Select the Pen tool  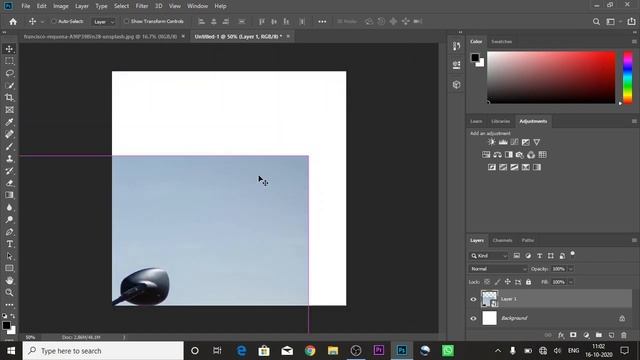[x=9, y=232]
